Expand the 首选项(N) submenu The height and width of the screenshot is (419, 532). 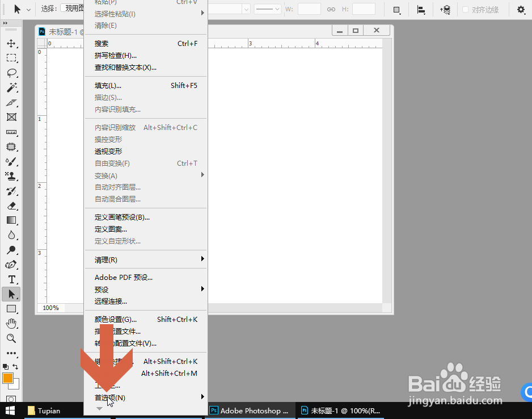(146, 397)
